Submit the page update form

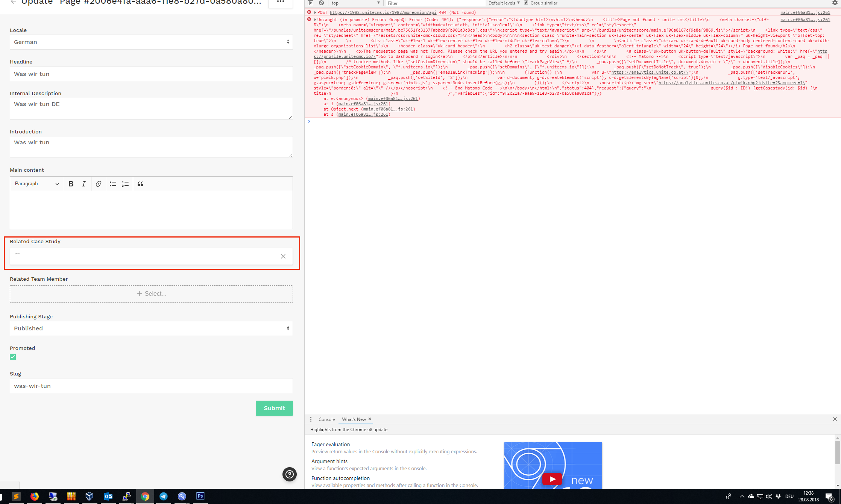(x=274, y=408)
